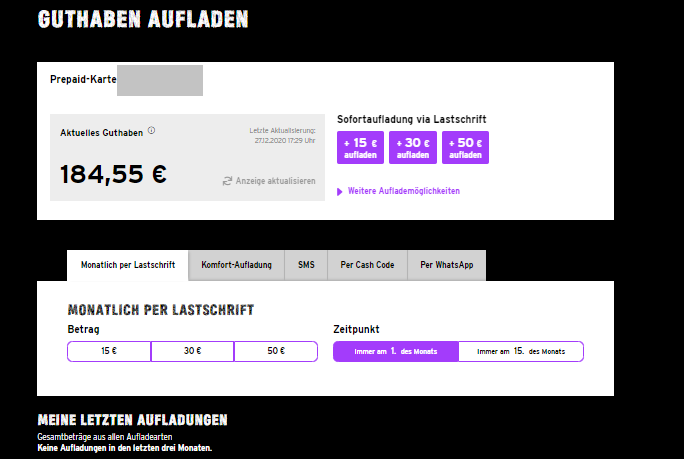Top up 15 € via Lastschrift
684x459 pixels.
pos(360,147)
